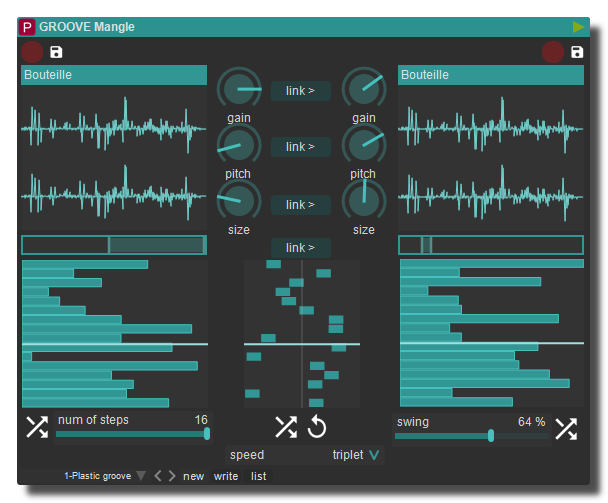This screenshot has width=608, height=503.
Task: Click the swing slider handle
Action: pyautogui.click(x=491, y=436)
